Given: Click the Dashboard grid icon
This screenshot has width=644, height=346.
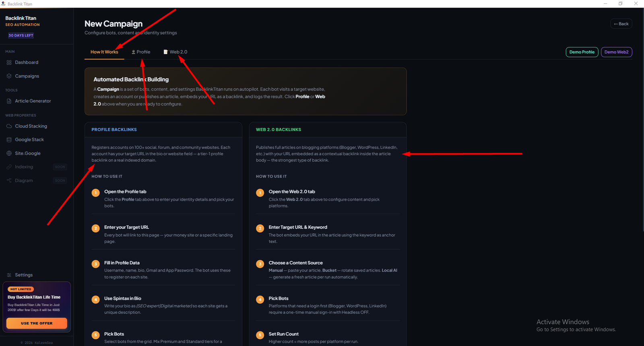Looking at the screenshot, I should tap(9, 62).
